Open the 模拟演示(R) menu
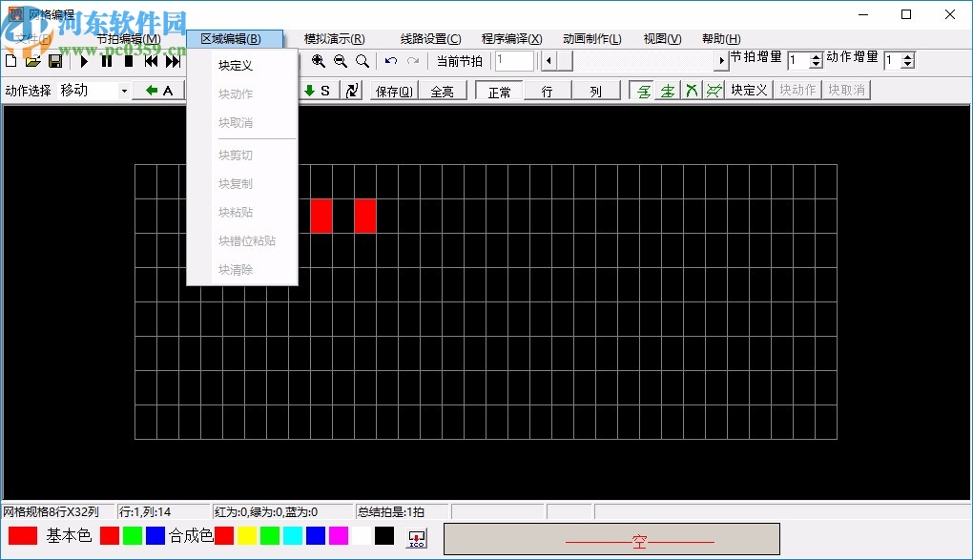 [x=333, y=38]
